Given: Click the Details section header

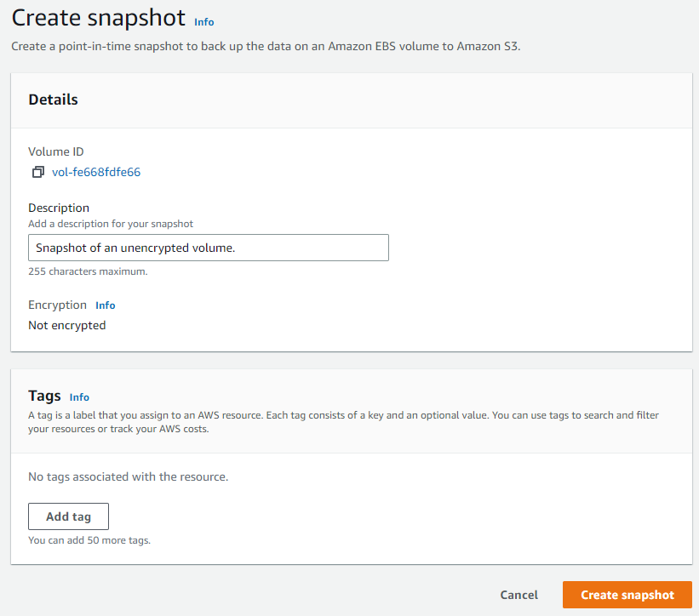Looking at the screenshot, I should [x=53, y=99].
